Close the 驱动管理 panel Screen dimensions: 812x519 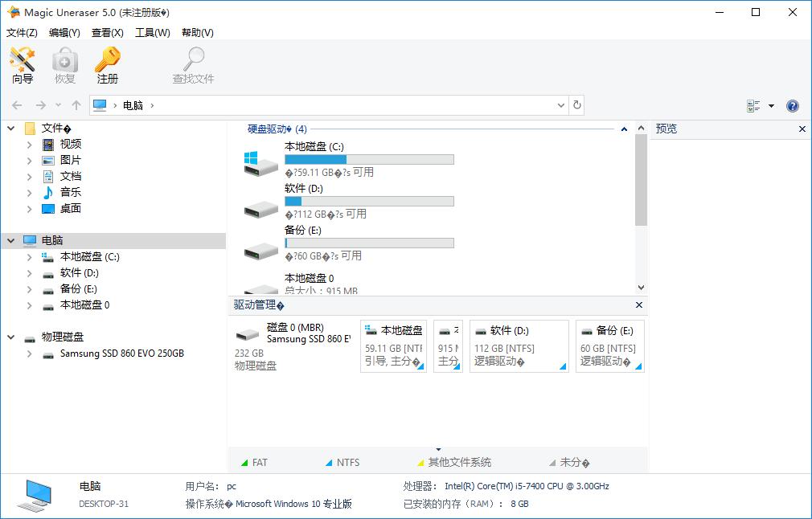click(x=639, y=305)
